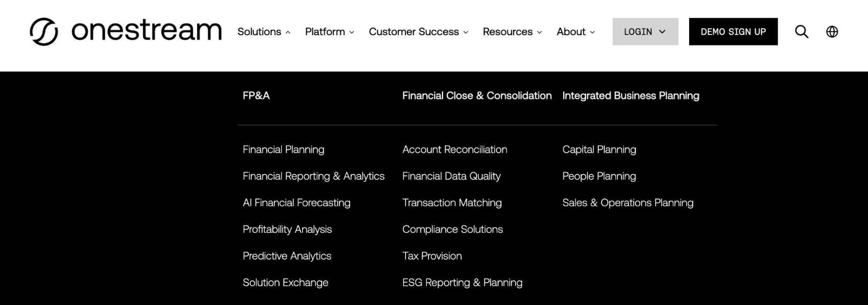Go to Financial Planning link
This screenshot has height=305, width=868.
coord(284,149)
